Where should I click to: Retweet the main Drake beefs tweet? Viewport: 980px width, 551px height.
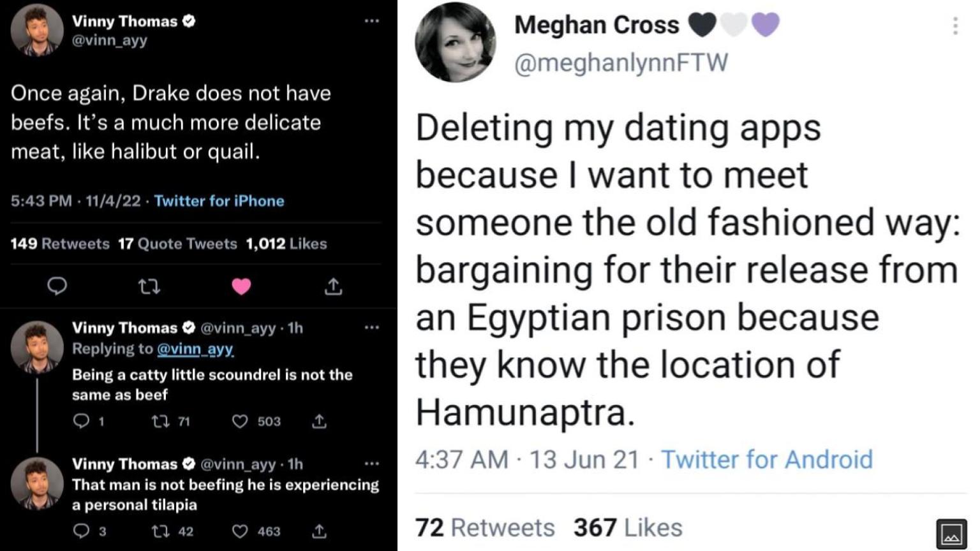tap(149, 287)
